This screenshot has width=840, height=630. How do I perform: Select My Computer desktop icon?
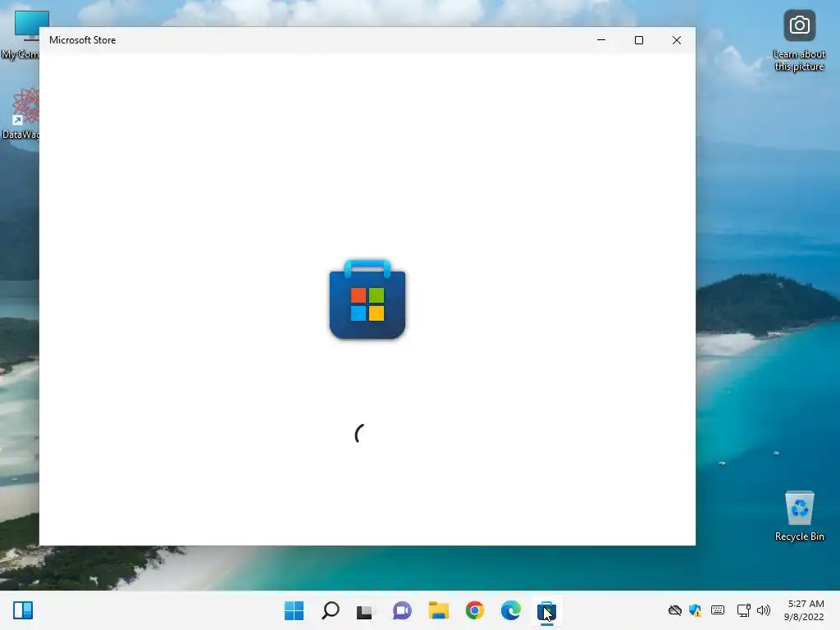tap(20, 34)
